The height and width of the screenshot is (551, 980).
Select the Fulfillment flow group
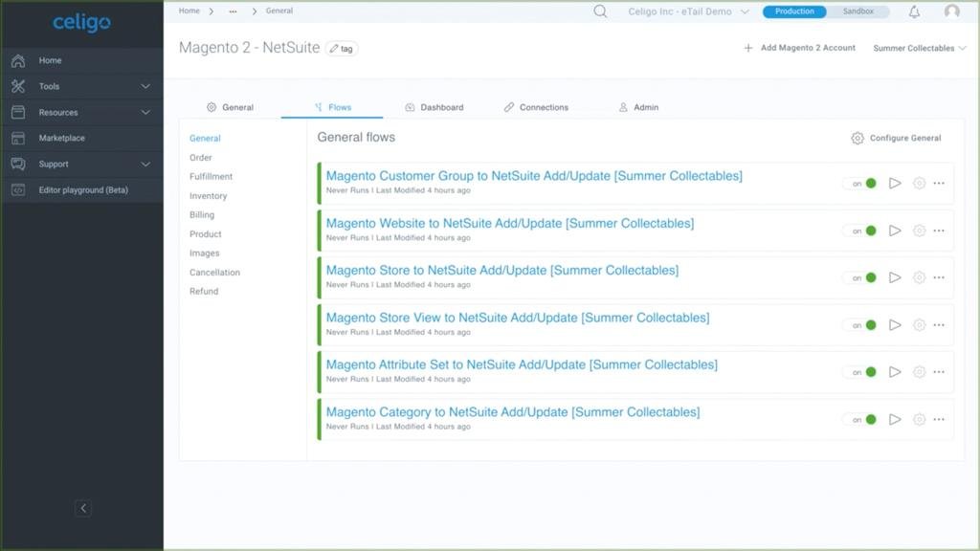[x=211, y=177]
